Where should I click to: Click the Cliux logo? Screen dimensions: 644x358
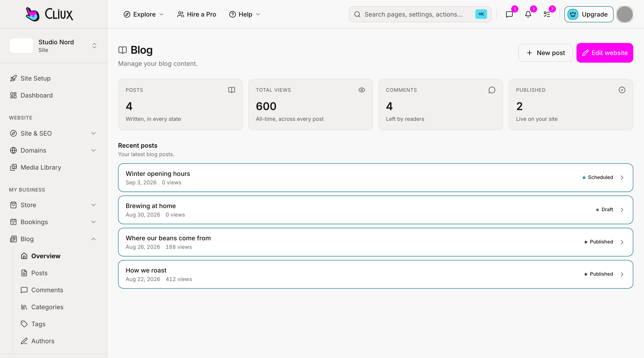pyautogui.click(x=49, y=14)
